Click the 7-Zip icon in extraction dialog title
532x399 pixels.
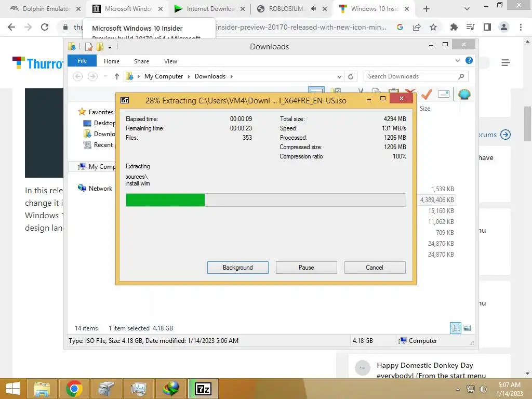tap(125, 100)
